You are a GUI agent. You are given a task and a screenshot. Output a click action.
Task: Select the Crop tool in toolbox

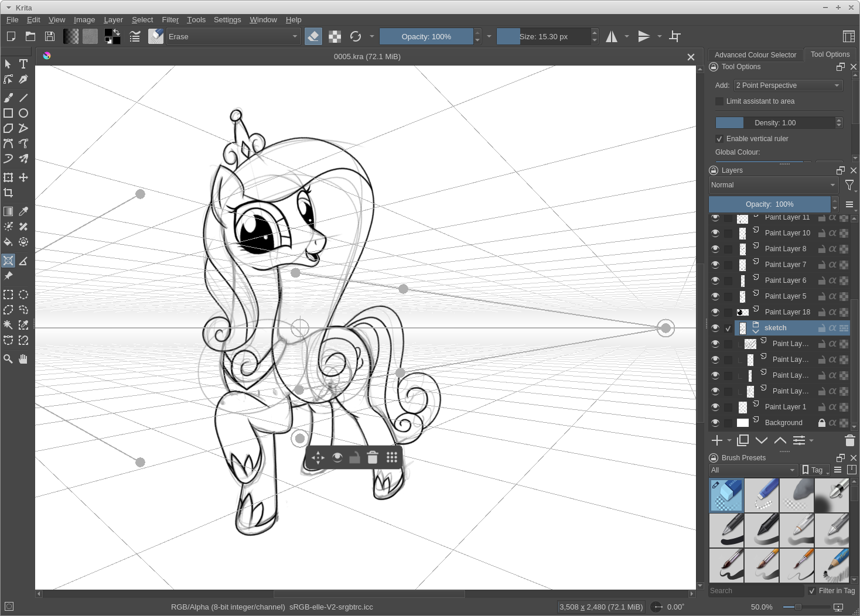pos(8,193)
